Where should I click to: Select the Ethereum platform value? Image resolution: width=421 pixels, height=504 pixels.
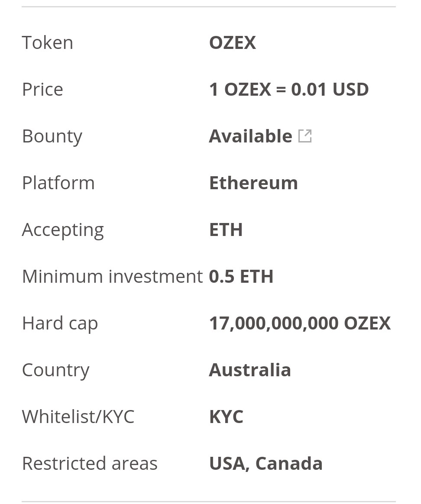253,183
